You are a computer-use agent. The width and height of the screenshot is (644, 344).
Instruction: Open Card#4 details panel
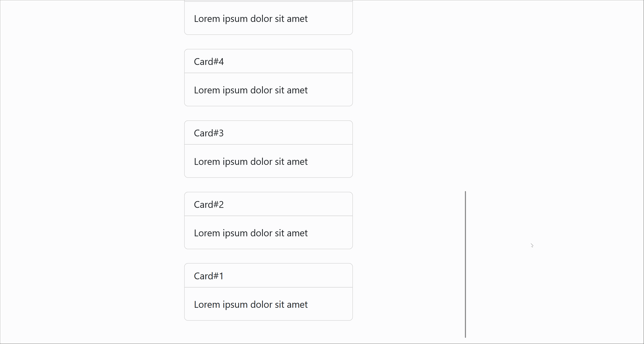pyautogui.click(x=268, y=61)
